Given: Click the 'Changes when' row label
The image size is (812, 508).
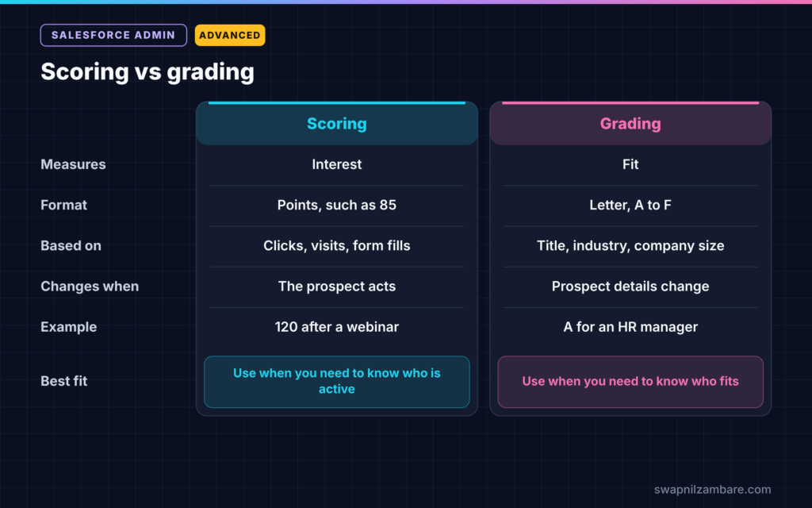Looking at the screenshot, I should pyautogui.click(x=90, y=286).
